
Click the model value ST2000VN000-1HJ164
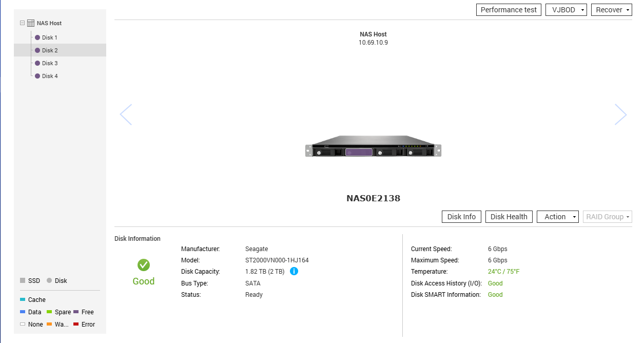point(277,260)
